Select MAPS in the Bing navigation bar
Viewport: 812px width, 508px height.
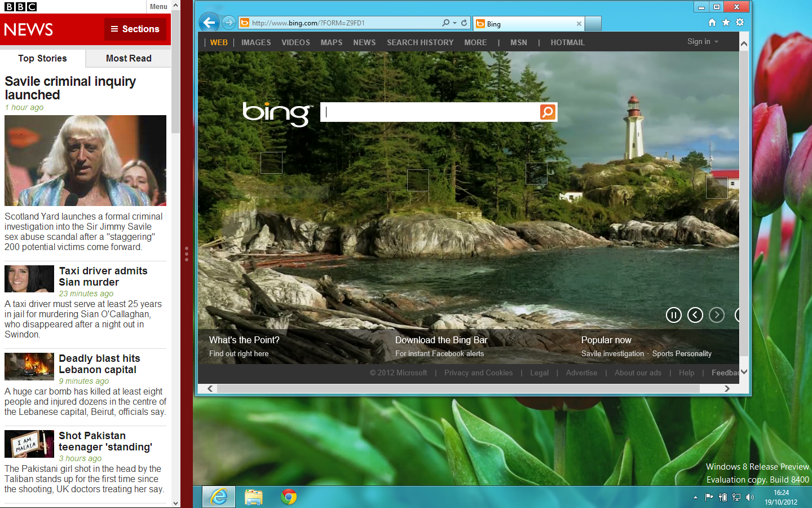(332, 42)
